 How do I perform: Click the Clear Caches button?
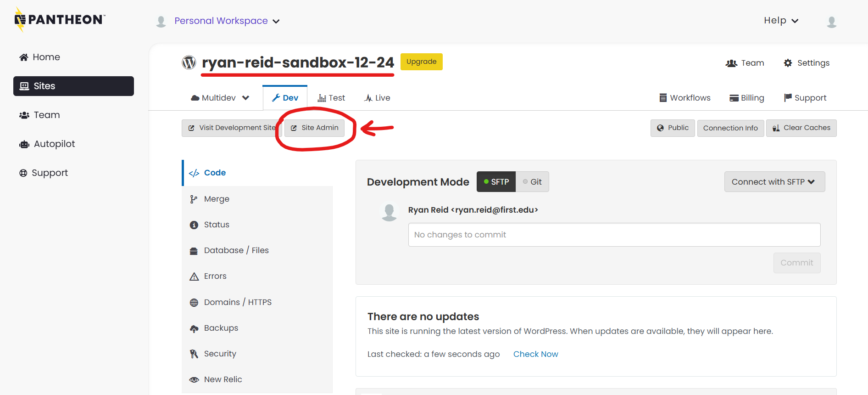801,128
